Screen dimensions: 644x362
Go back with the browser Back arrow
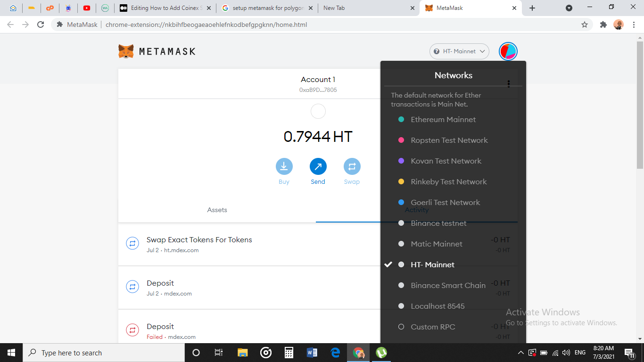tap(10, 25)
